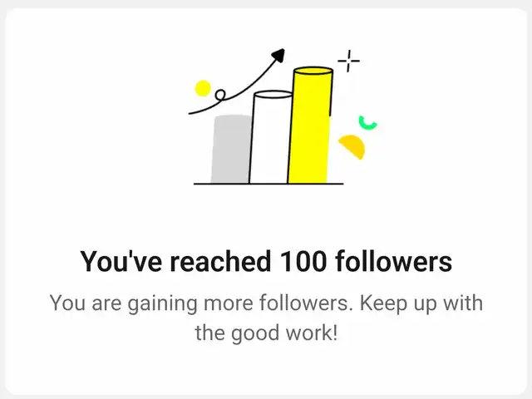Click the number 100 in the heading
Screen dimensions: 532x399
(x=303, y=261)
